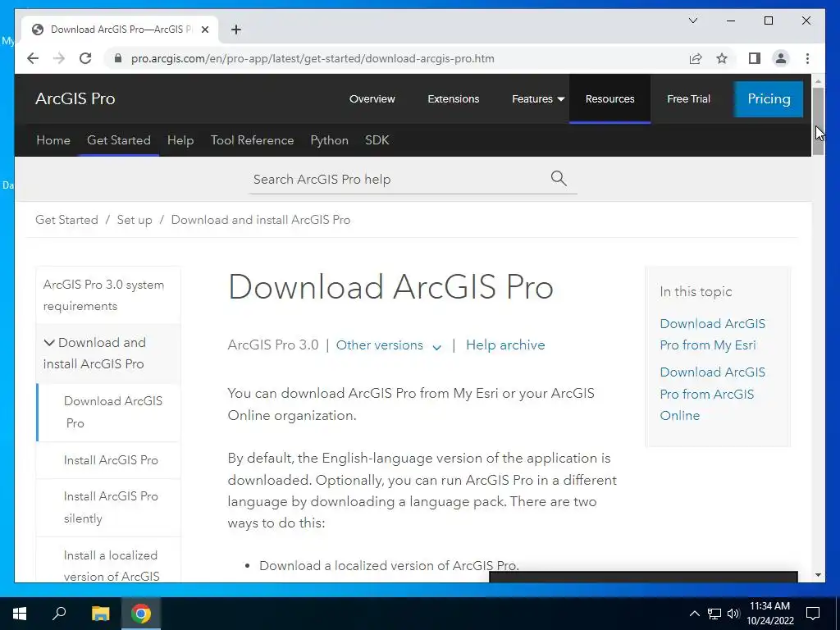Click the ArcGIS Pro site title

(75, 98)
